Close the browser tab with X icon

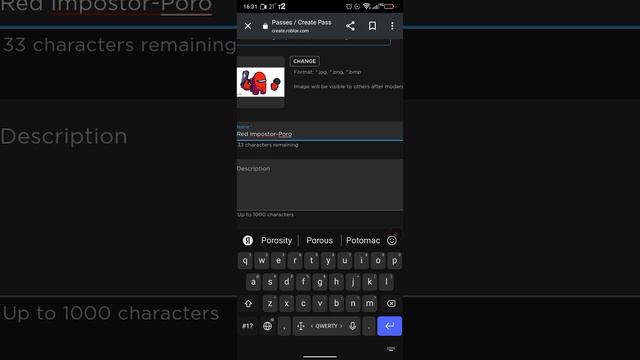point(248,26)
